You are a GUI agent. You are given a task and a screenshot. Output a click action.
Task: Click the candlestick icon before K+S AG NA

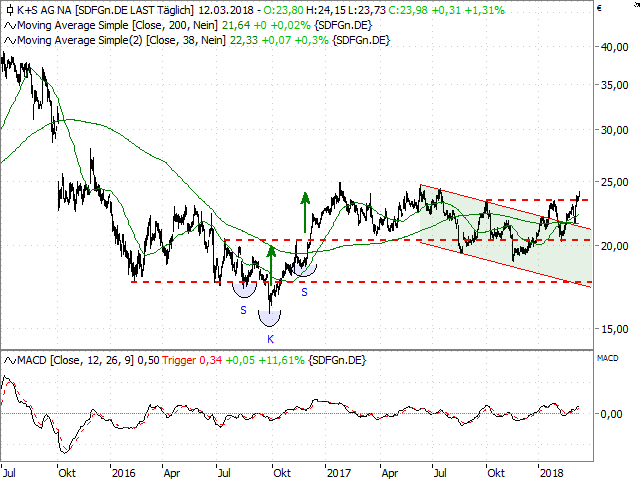pos(10,10)
